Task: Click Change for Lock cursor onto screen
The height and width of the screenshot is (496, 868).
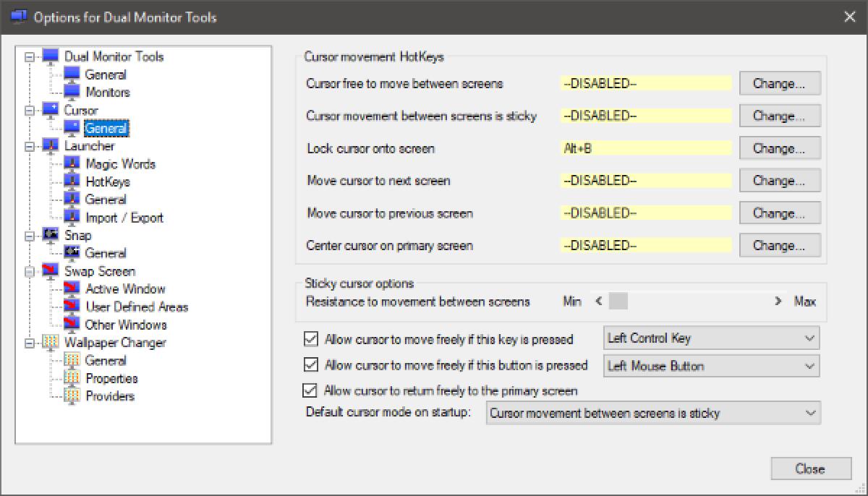Action: [x=780, y=147]
